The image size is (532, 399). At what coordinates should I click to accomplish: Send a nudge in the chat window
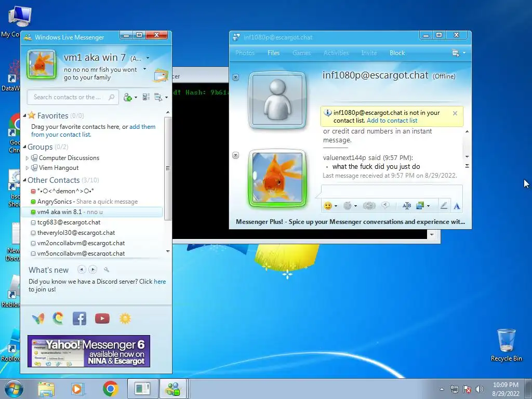point(369,206)
